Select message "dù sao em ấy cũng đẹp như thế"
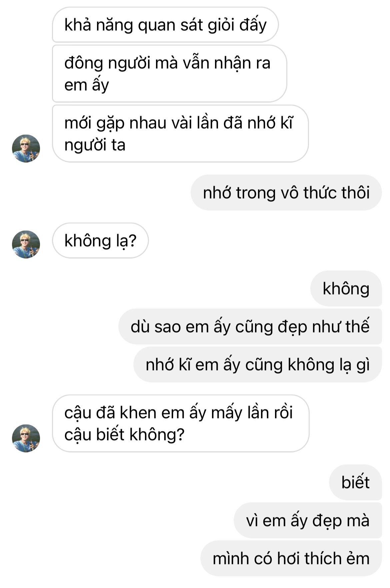 (250, 326)
